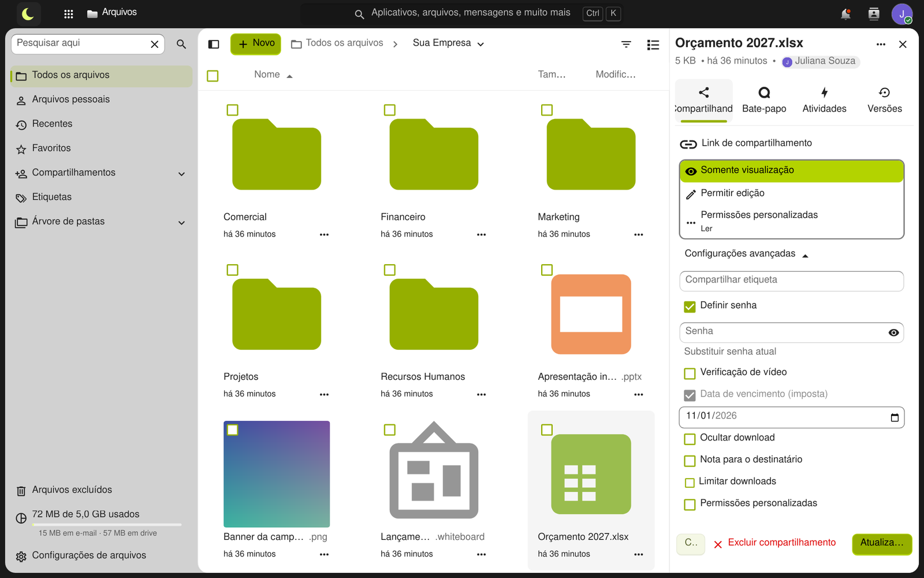
Task: Toggle dark mode moon icon
Action: (28, 14)
